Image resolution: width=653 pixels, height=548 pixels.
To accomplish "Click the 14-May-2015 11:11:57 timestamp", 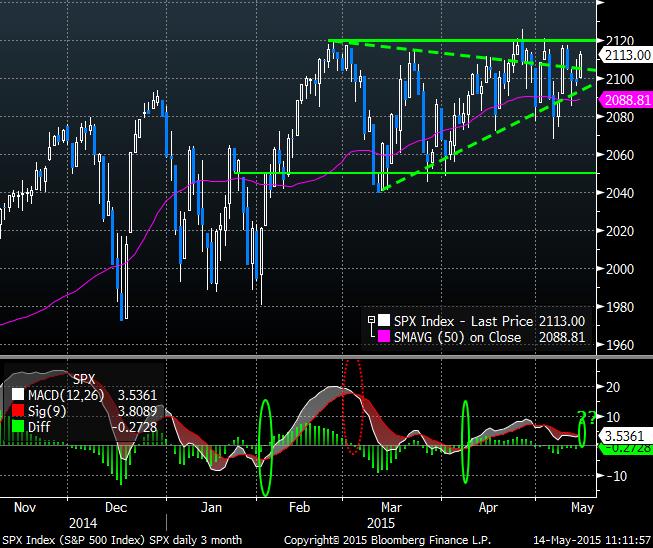I will (592, 540).
